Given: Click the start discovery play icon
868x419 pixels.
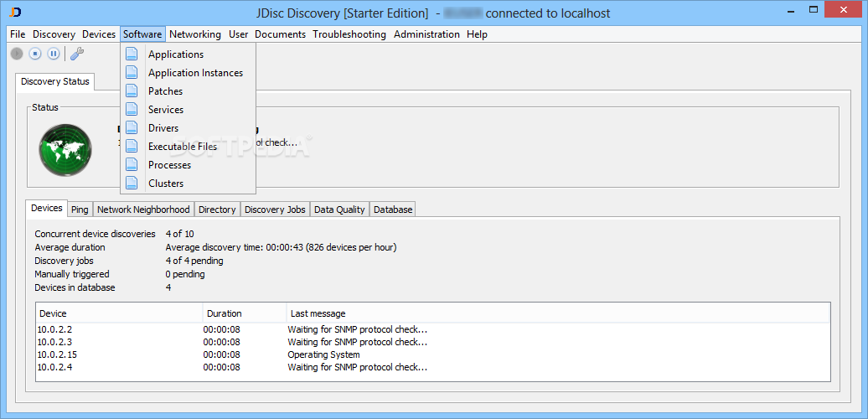Looking at the screenshot, I should 17,54.
